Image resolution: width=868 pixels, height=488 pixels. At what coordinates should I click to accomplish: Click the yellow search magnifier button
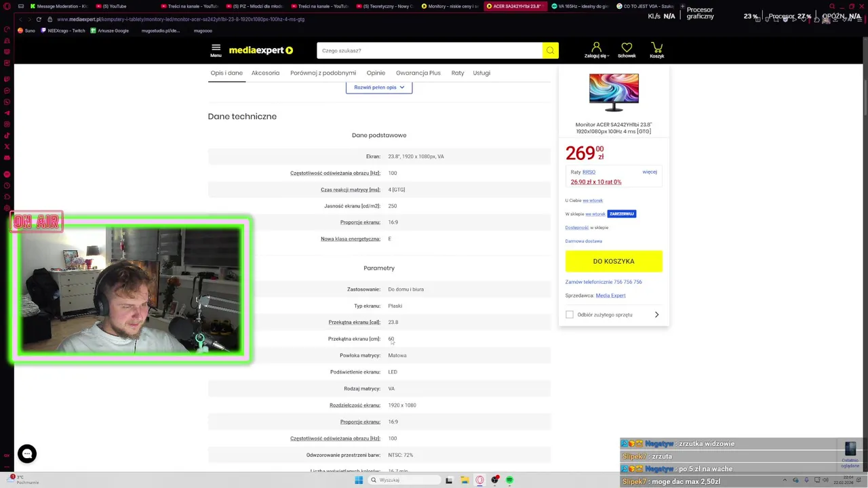click(x=550, y=50)
